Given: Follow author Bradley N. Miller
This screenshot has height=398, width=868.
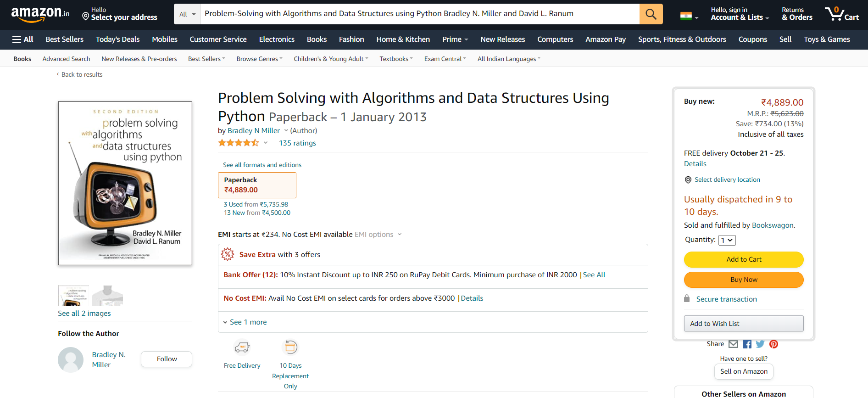Looking at the screenshot, I should 167,359.
